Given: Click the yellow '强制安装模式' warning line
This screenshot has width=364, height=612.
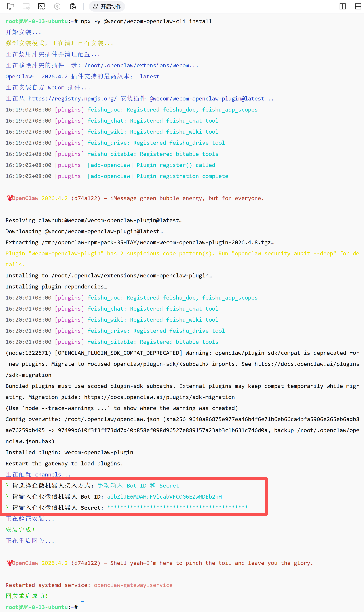Looking at the screenshot, I should (x=59, y=43).
